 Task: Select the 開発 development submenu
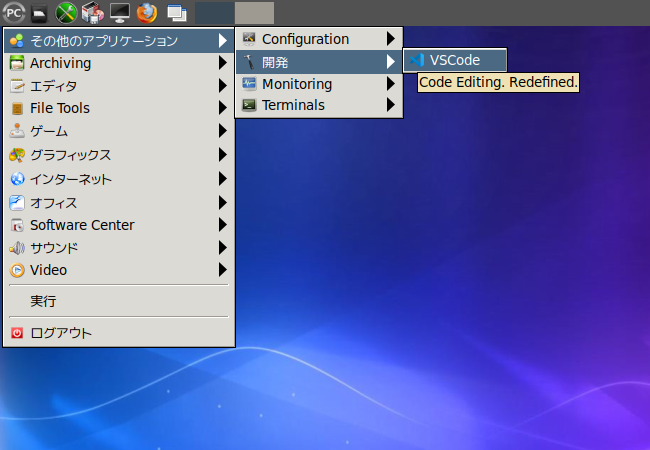tap(319, 62)
